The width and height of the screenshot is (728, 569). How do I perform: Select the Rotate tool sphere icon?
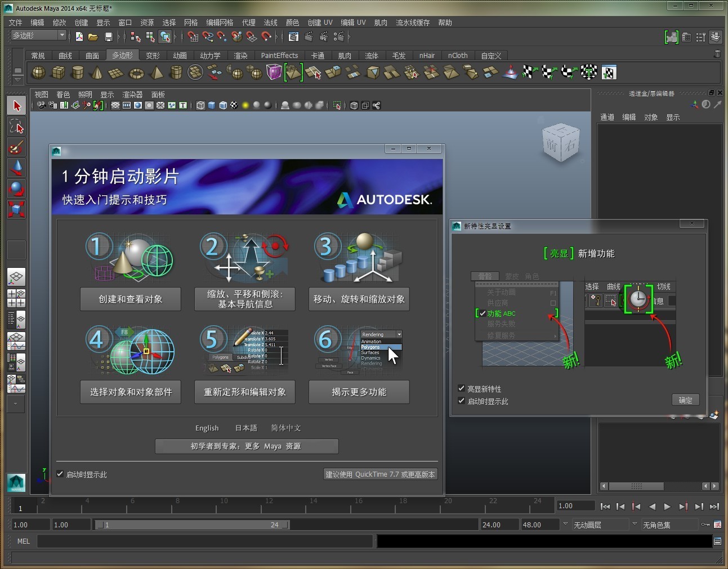coord(16,188)
